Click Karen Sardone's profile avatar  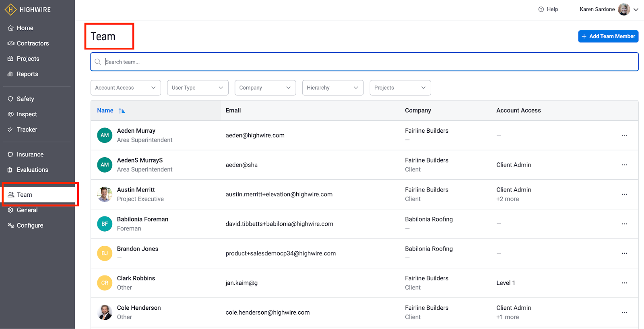pos(624,9)
